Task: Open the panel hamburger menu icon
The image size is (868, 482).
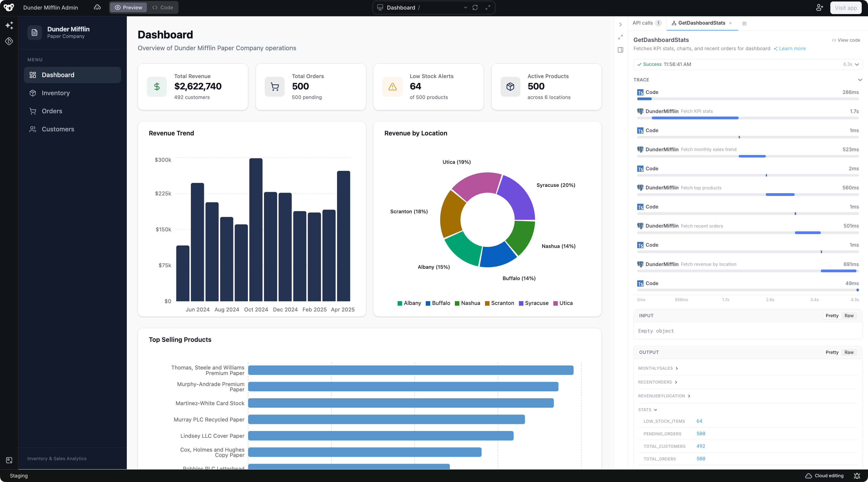Action: 744,23
